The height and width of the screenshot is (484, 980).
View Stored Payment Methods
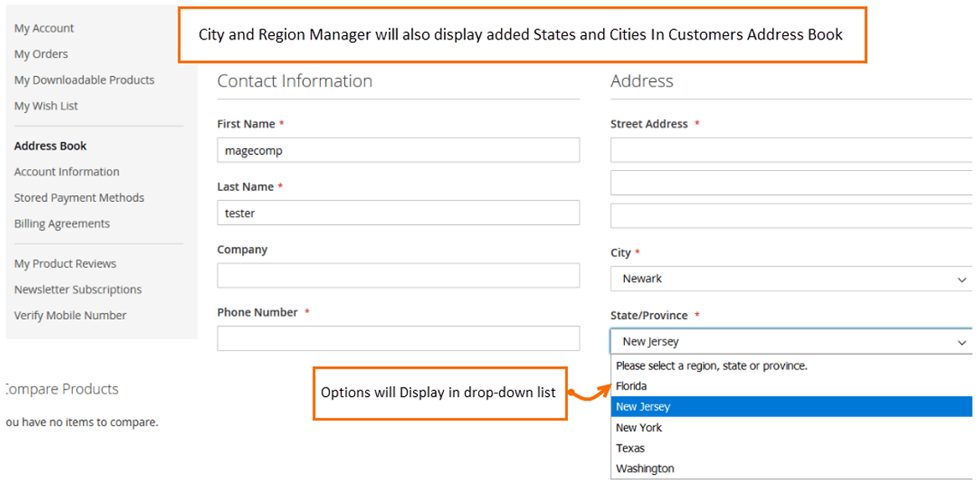(79, 197)
